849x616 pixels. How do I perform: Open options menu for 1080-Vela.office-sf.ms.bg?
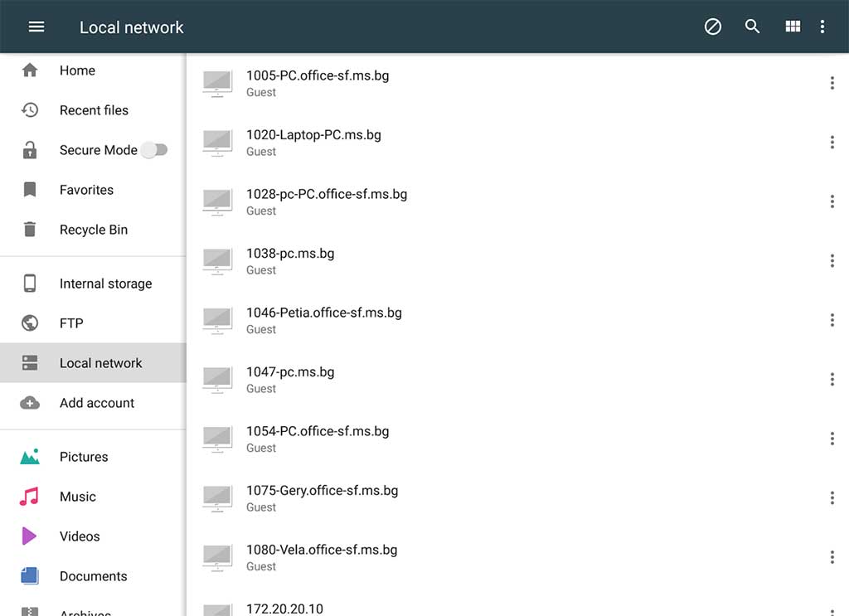(832, 557)
